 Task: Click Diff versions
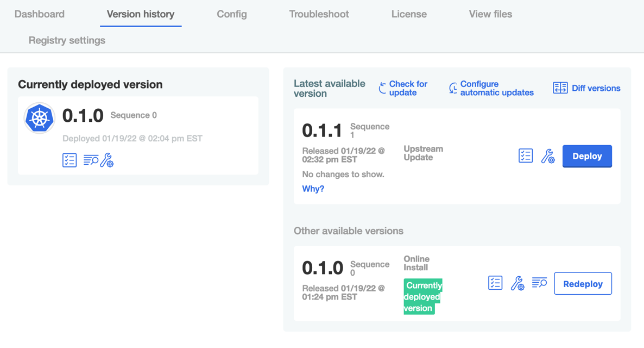click(x=586, y=88)
